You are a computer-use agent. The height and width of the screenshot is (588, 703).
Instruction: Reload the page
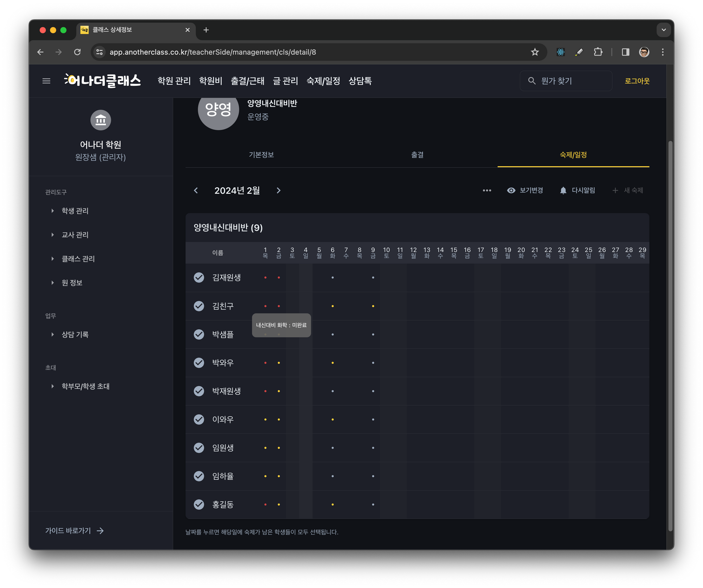(x=77, y=52)
